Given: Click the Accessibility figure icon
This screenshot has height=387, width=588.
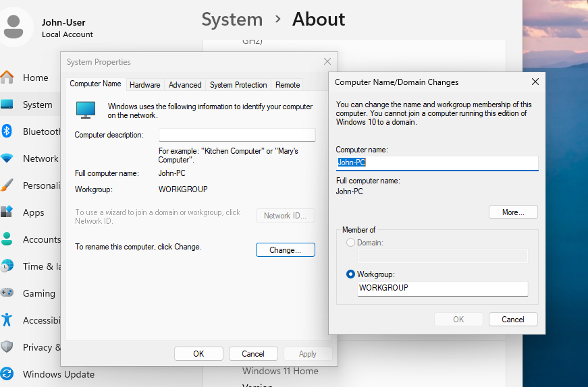Looking at the screenshot, I should point(7,320).
